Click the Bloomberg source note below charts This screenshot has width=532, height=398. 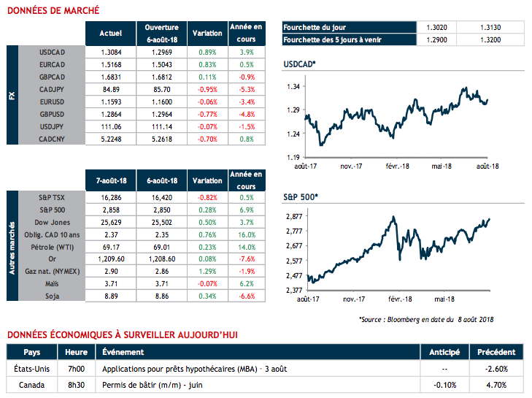pos(427,319)
